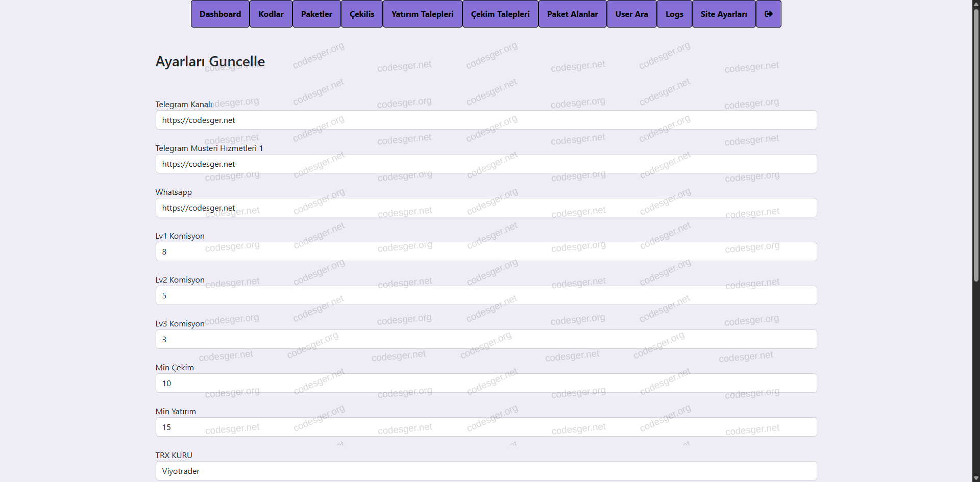Click the page vertical scrollbar thumb
980x482 pixels.
[975, 143]
